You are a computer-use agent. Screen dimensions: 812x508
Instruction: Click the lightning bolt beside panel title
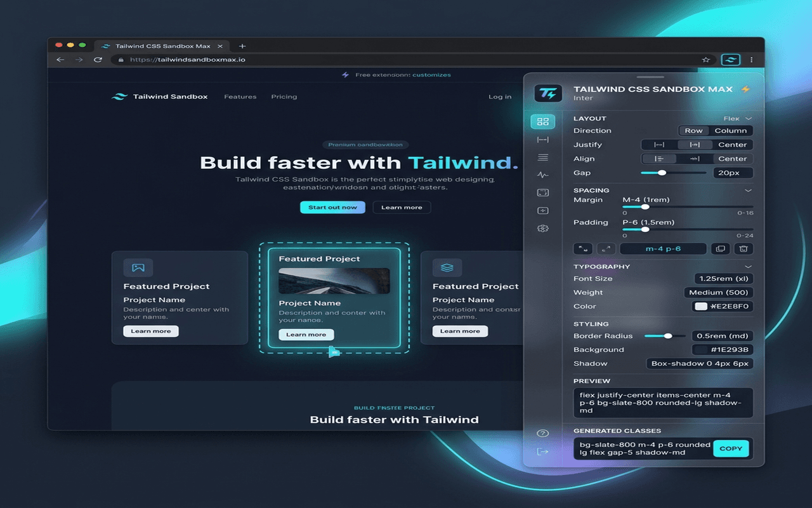pyautogui.click(x=745, y=90)
